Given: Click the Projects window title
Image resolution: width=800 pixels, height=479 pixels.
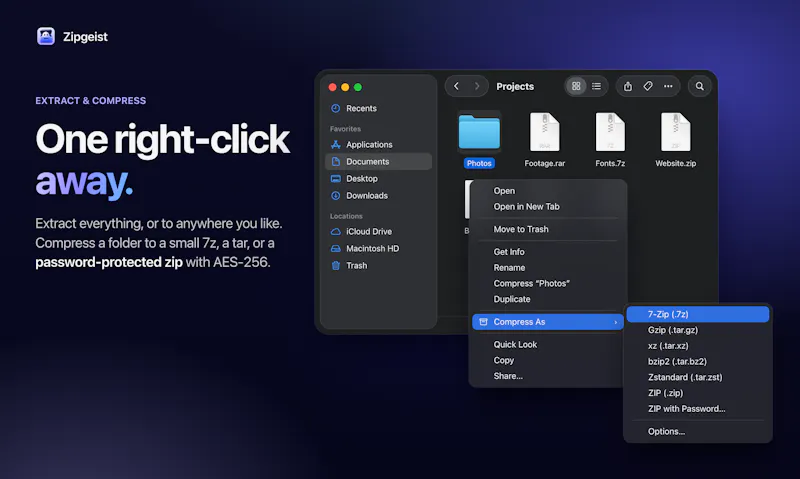Looking at the screenshot, I should click(515, 86).
